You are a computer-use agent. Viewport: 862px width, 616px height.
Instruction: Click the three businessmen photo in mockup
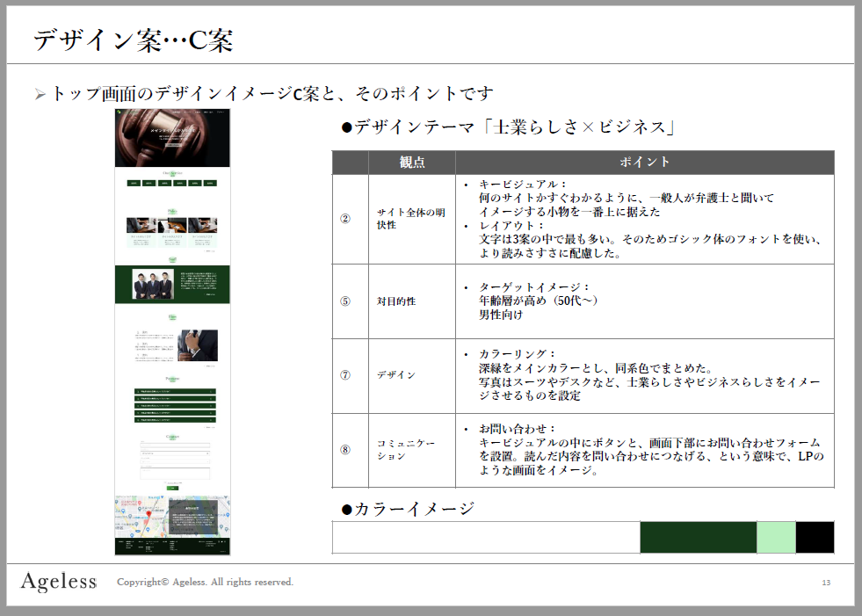[153, 284]
